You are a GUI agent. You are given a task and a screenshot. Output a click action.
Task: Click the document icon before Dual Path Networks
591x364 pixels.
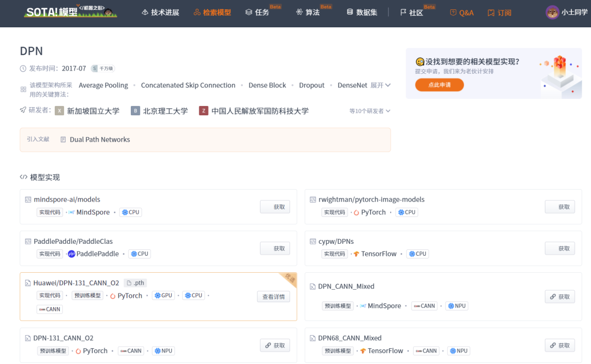[x=63, y=139]
